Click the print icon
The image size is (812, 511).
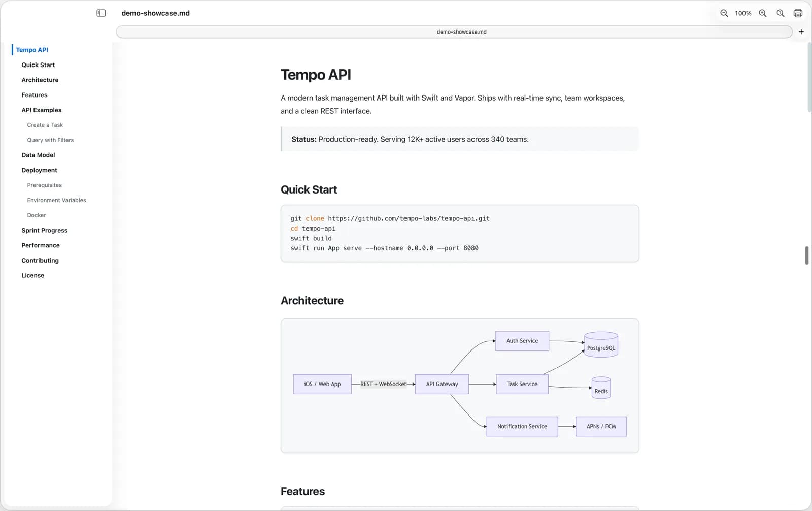click(x=798, y=13)
